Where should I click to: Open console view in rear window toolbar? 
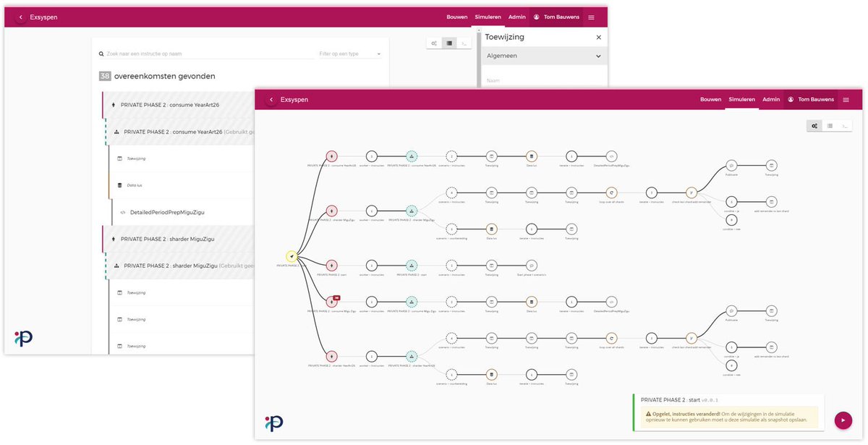[464, 43]
